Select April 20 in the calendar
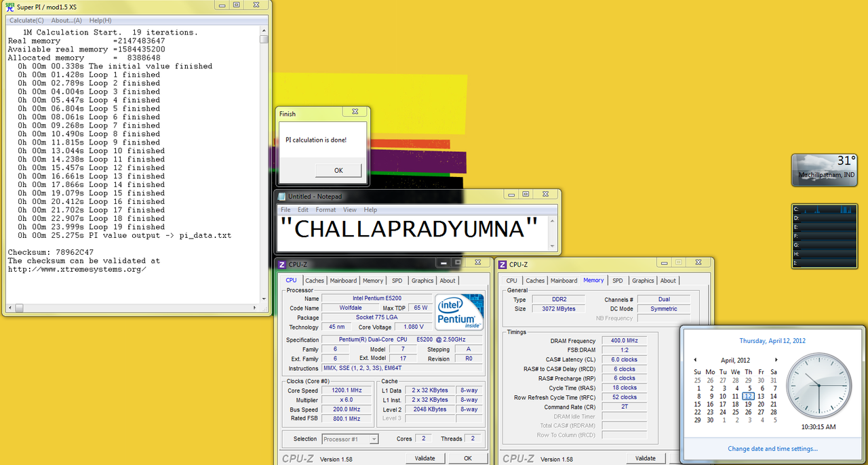The width and height of the screenshot is (868, 465). point(761,404)
